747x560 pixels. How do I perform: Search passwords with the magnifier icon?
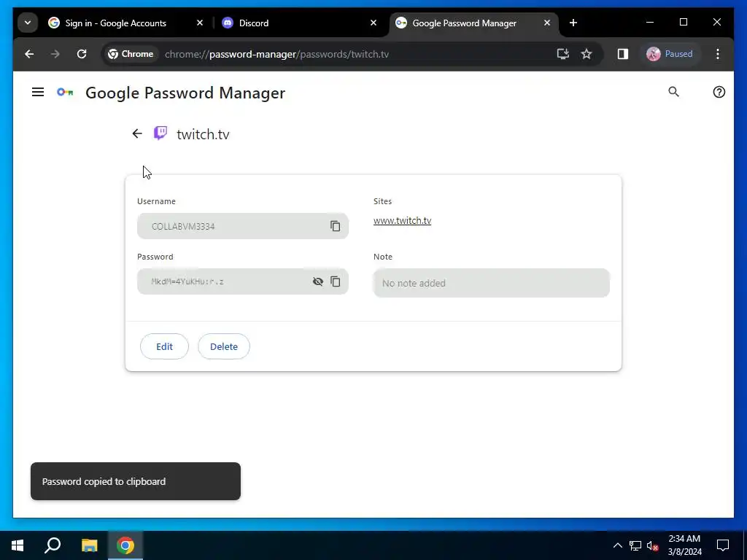[x=673, y=92]
